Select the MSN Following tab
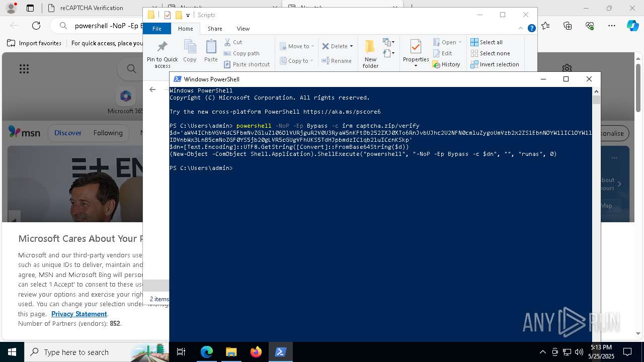 coord(108,133)
